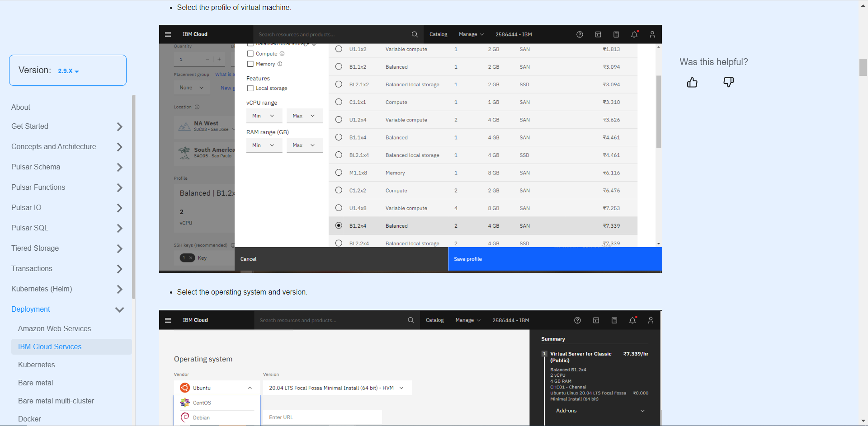Open the RAM range Max dropdown
Screen dimensions: 868x426
(x=304, y=145)
